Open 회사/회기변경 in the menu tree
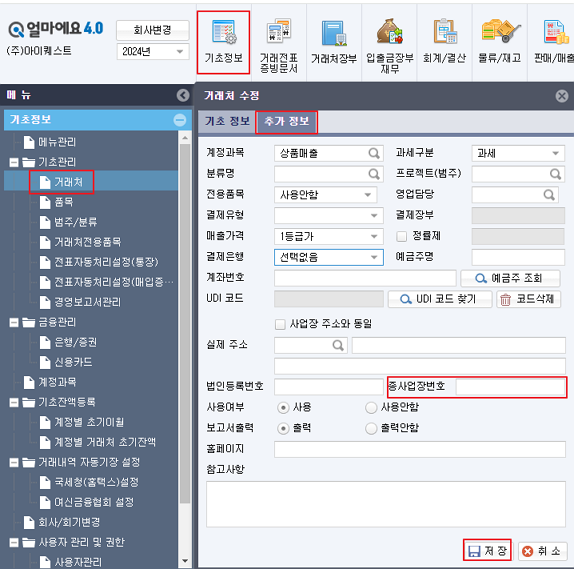The image size is (574, 569). (x=62, y=522)
